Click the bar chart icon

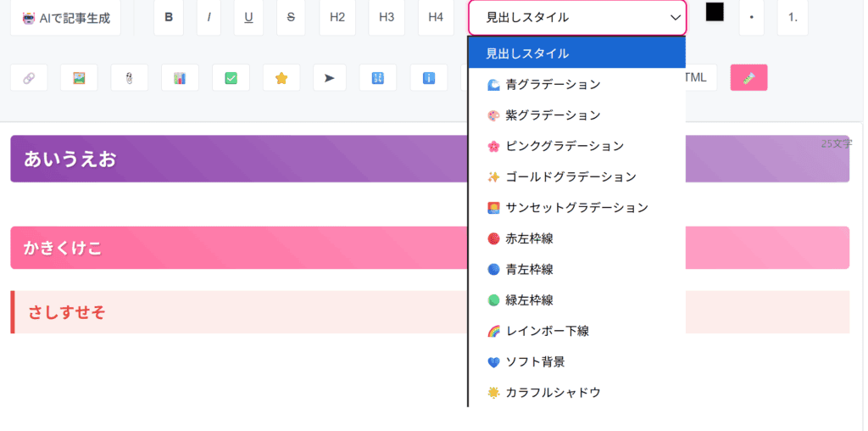pyautogui.click(x=180, y=78)
